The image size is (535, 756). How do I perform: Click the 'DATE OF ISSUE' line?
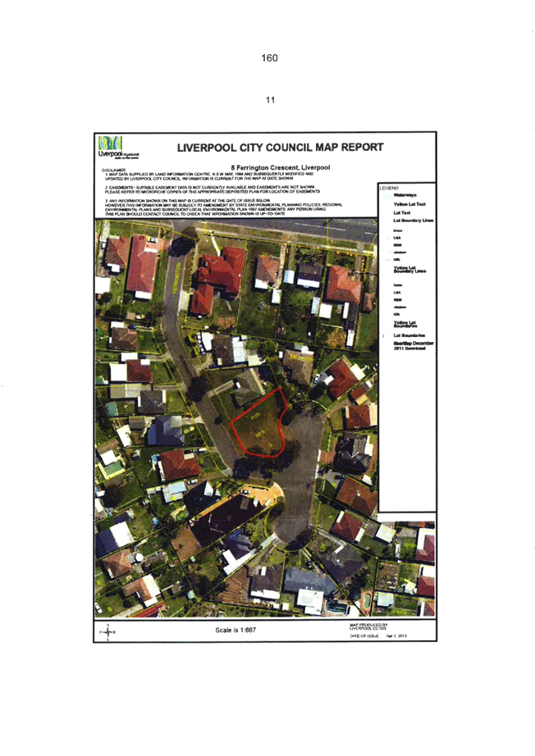click(x=378, y=636)
